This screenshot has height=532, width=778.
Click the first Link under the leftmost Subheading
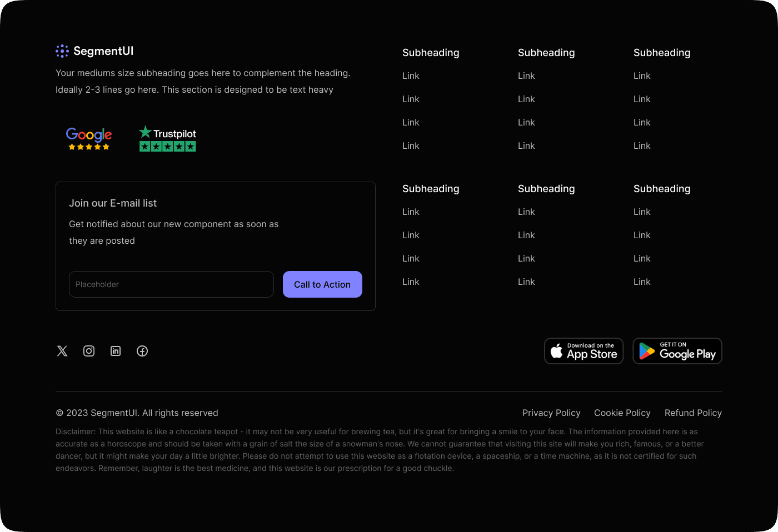411,76
